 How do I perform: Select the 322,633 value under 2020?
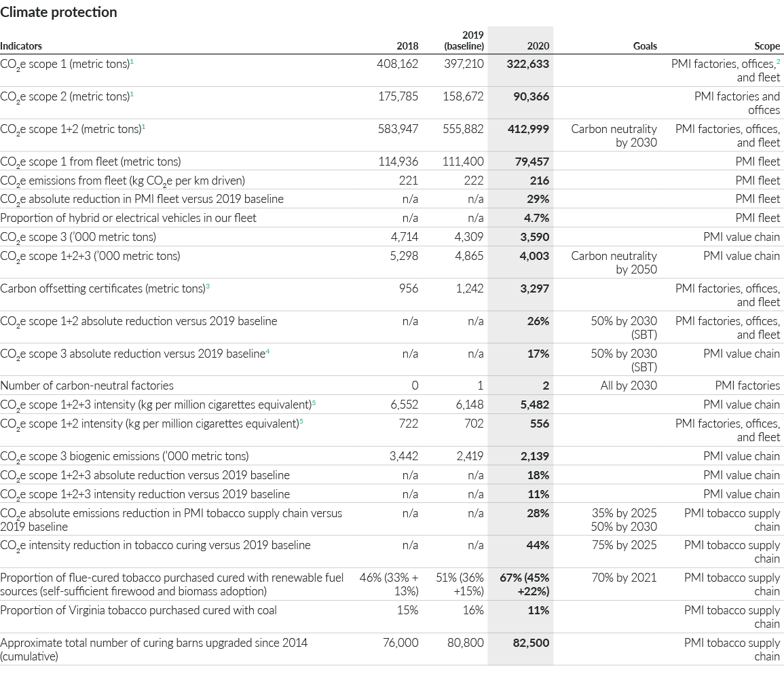(527, 63)
